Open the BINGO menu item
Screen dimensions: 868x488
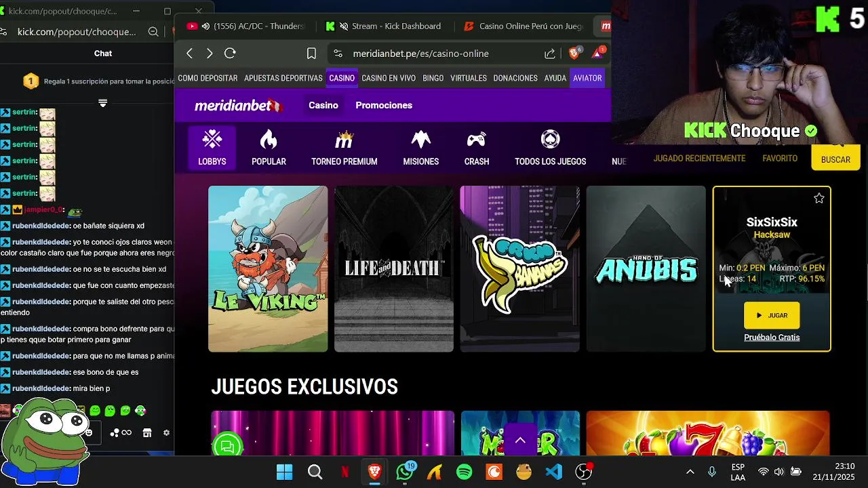point(433,78)
